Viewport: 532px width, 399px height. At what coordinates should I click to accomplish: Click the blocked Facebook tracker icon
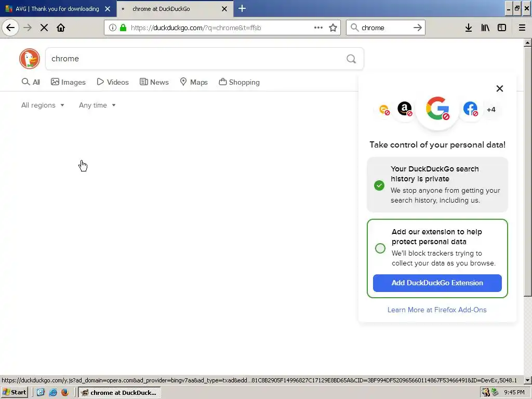click(x=471, y=109)
